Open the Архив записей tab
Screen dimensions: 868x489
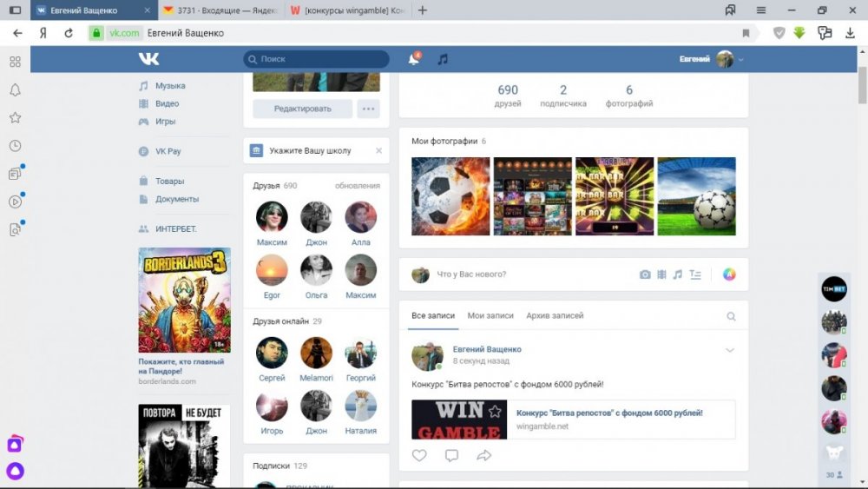[x=556, y=315]
